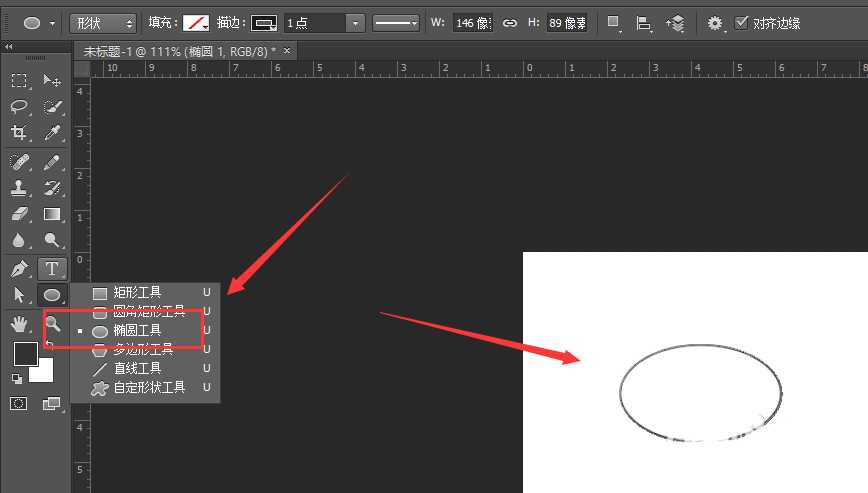The width and height of the screenshot is (868, 493).
Task: Open the 形状 tool mode dropdown
Action: coord(103,22)
